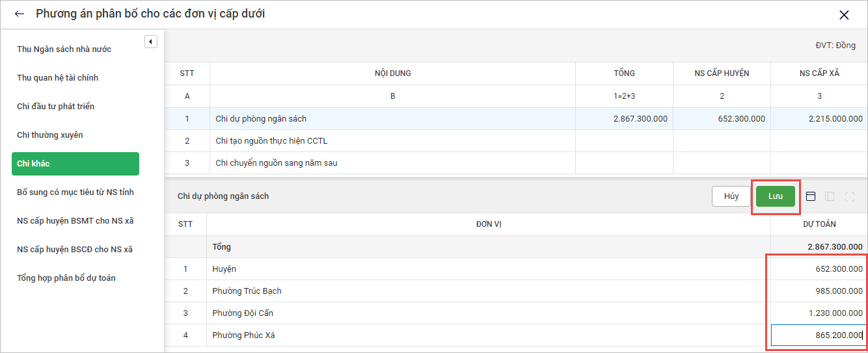Viewport: 868px width, 353px height.
Task: Open Thu Ngân sách nhà nước section
Action: click(64, 49)
